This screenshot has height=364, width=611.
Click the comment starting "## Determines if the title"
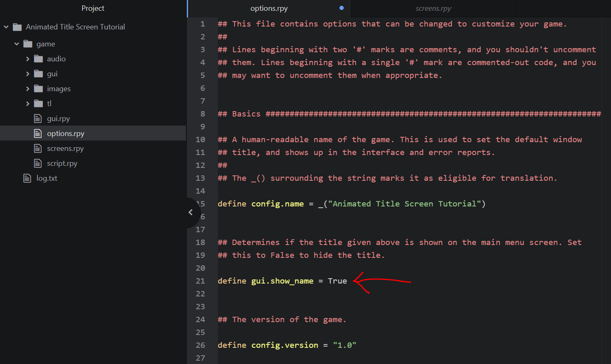[x=400, y=243]
